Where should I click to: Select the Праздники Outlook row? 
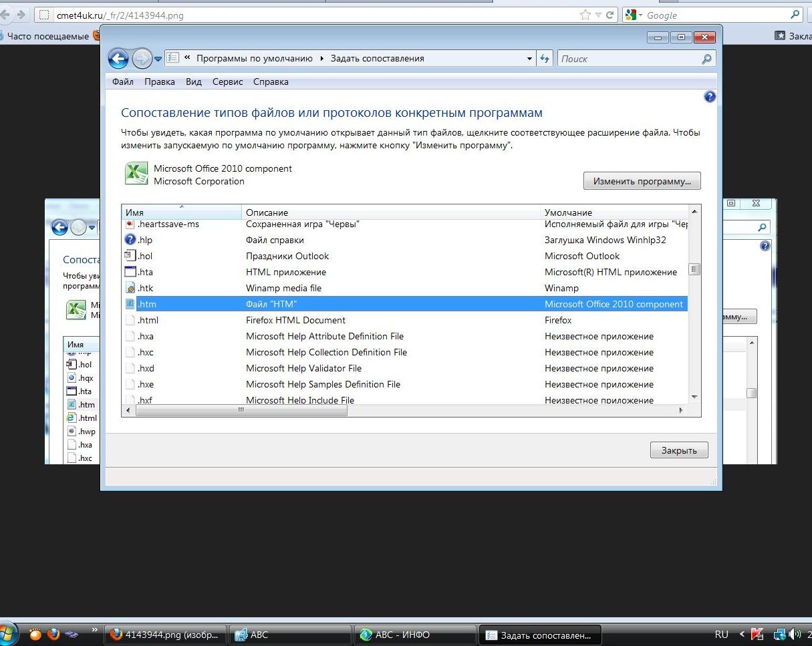[405, 256]
